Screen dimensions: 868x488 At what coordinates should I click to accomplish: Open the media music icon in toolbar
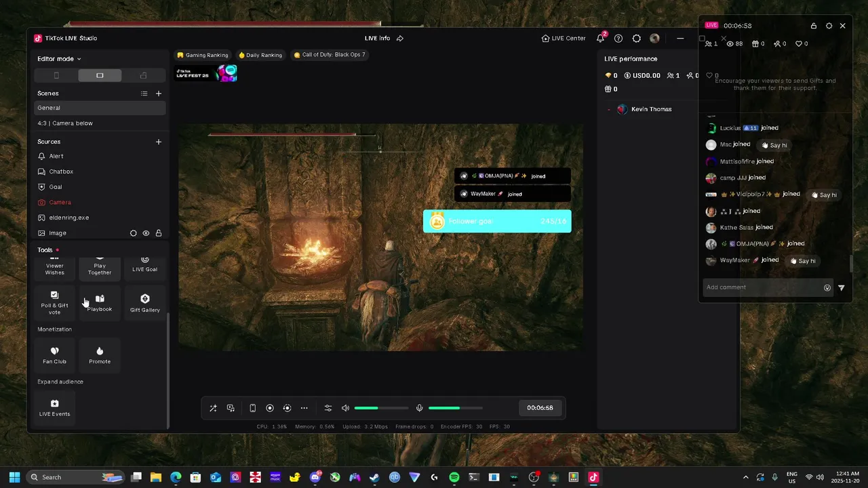[x=231, y=408]
